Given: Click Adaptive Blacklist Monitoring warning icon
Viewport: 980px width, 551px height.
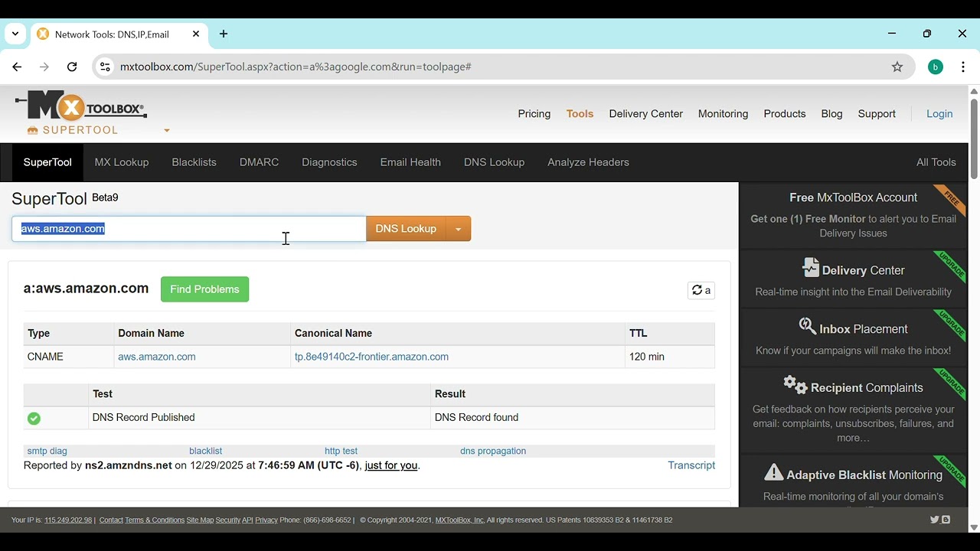Looking at the screenshot, I should tap(774, 472).
